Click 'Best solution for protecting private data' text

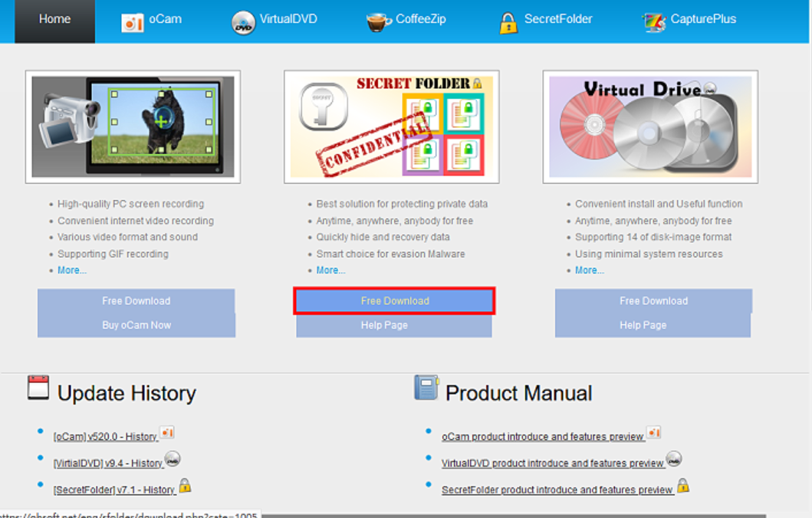click(402, 204)
